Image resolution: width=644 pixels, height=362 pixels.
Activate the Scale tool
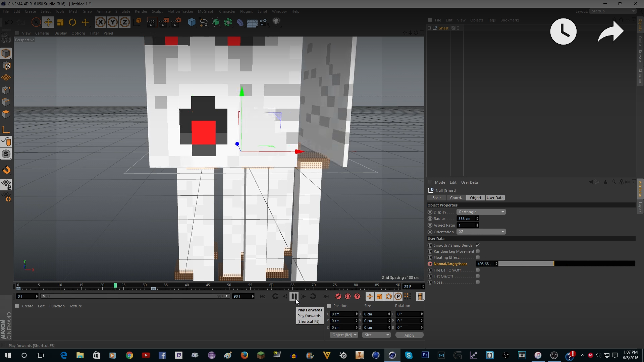click(60, 22)
